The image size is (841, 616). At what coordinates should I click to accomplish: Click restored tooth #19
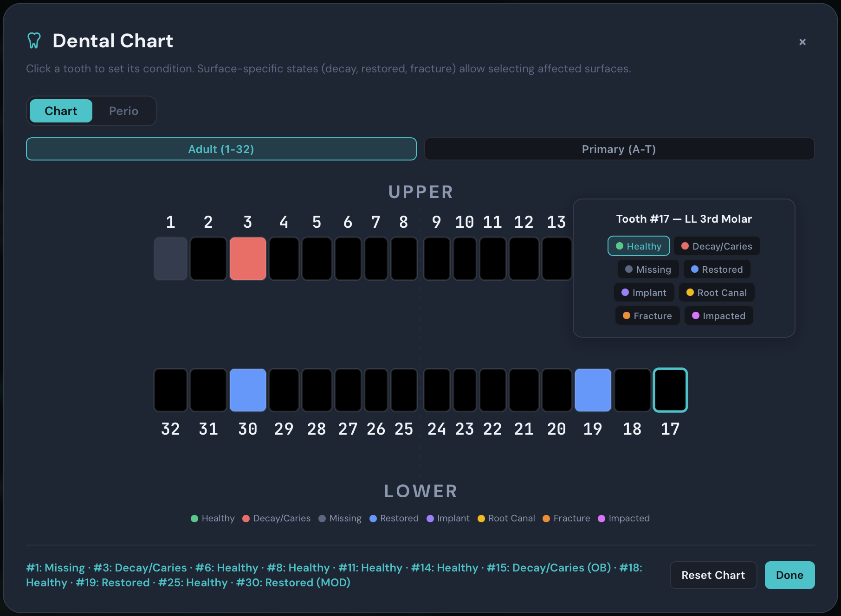coord(593,390)
